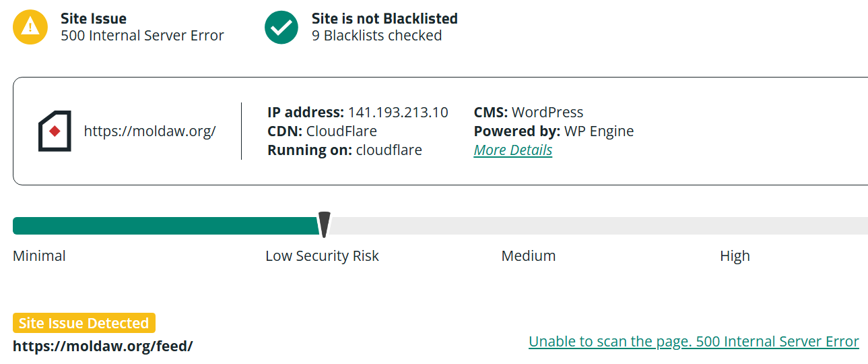Click the Low Security Risk label

coord(322,256)
